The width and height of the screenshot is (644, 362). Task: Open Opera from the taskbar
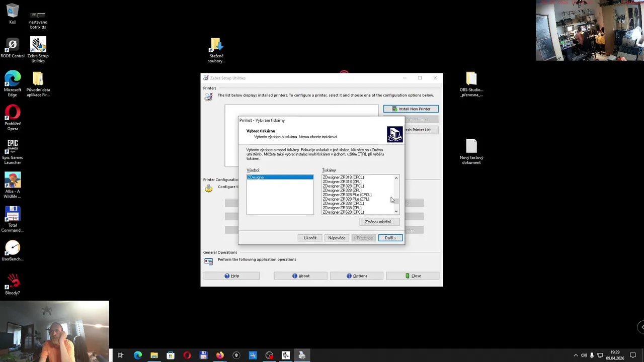tap(187, 355)
